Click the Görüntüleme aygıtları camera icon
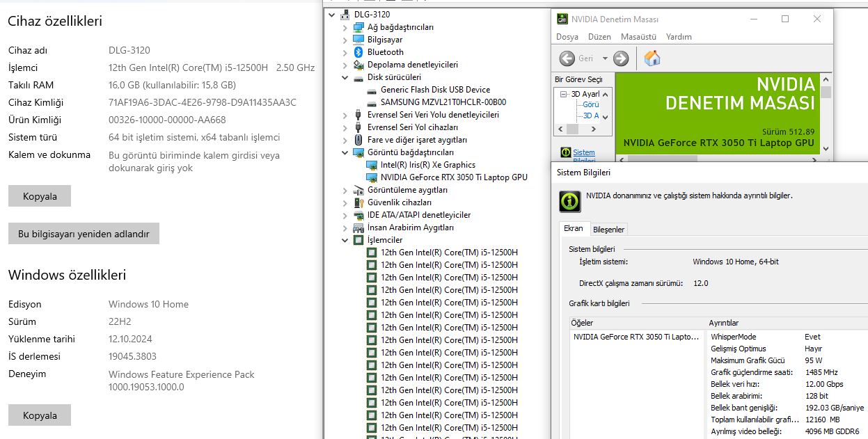 (x=358, y=190)
